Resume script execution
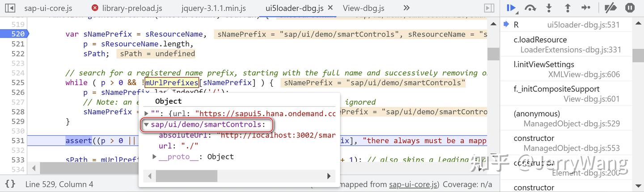The image size is (644, 192). (x=512, y=8)
